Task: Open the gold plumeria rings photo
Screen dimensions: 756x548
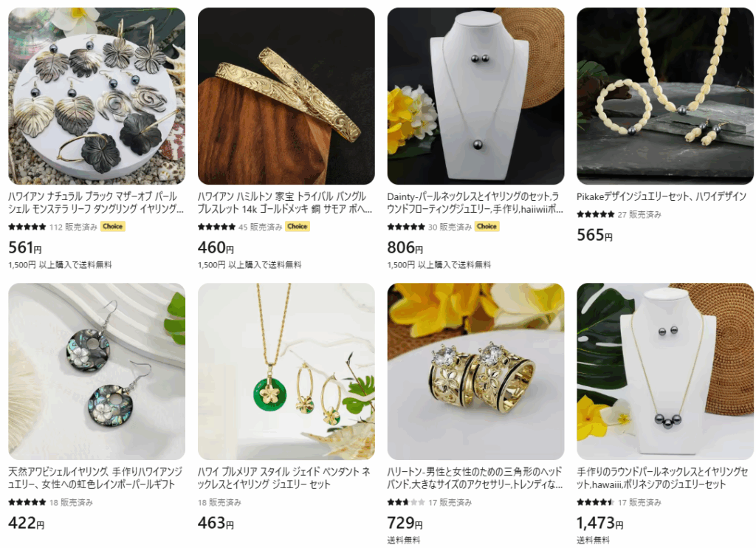Action: point(475,371)
